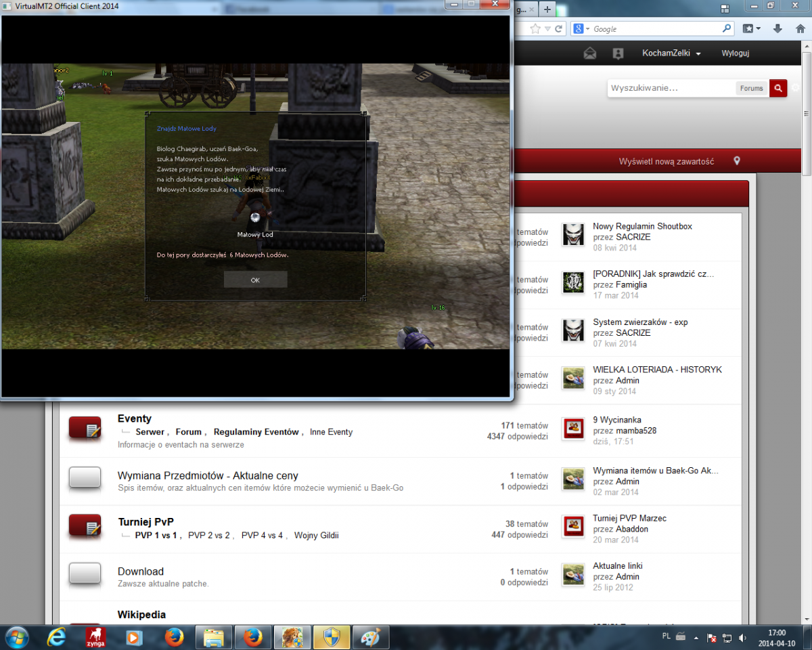Open WIELKA LOTERIADA - HISTORYK topic
Viewport: 812px width, 650px height.
pos(657,370)
